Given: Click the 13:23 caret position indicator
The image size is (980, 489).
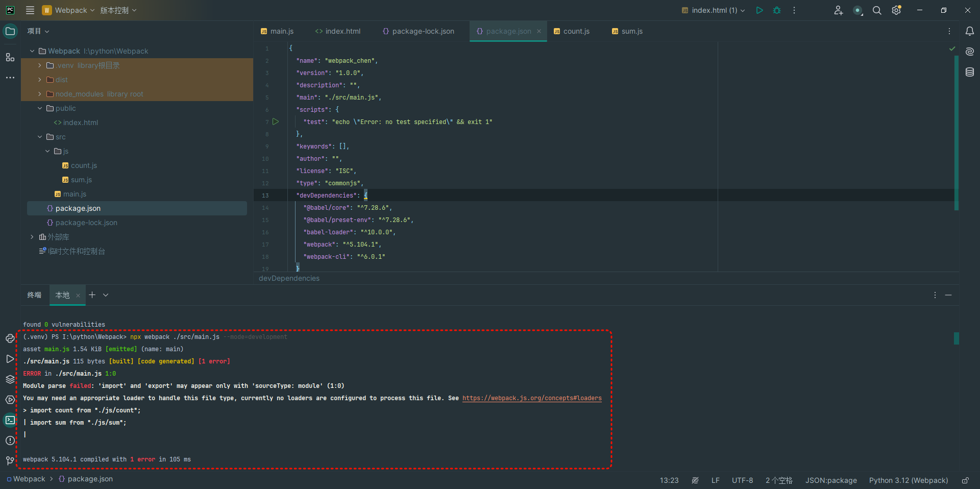Looking at the screenshot, I should click(x=669, y=480).
